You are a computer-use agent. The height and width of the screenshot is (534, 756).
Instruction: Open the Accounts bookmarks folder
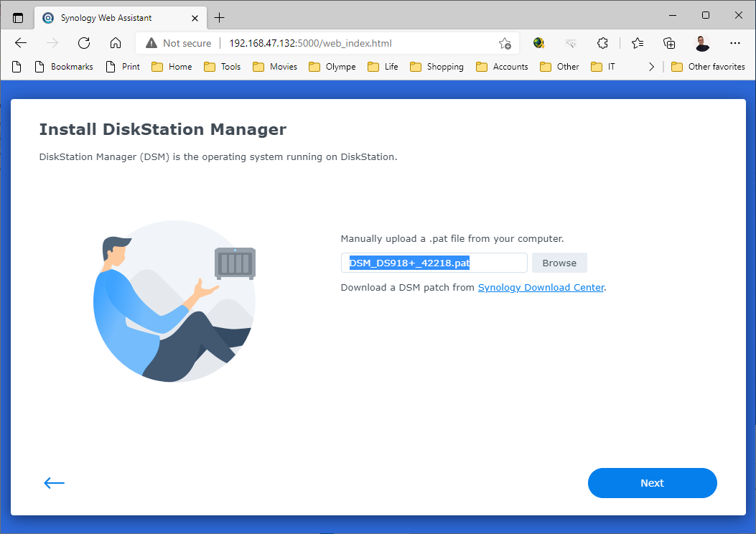[x=502, y=67]
